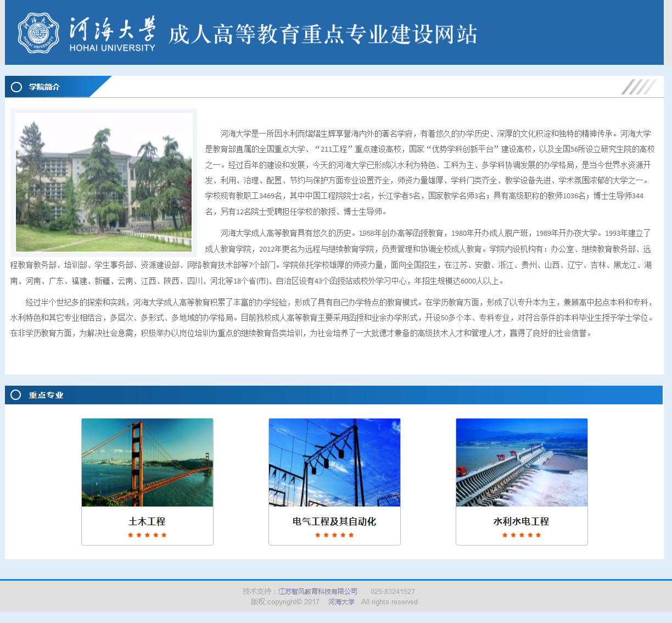This screenshot has height=623, width=672.
Task: Click the diagonal stripes decoration in 学院简介 header
Action: 639,87
